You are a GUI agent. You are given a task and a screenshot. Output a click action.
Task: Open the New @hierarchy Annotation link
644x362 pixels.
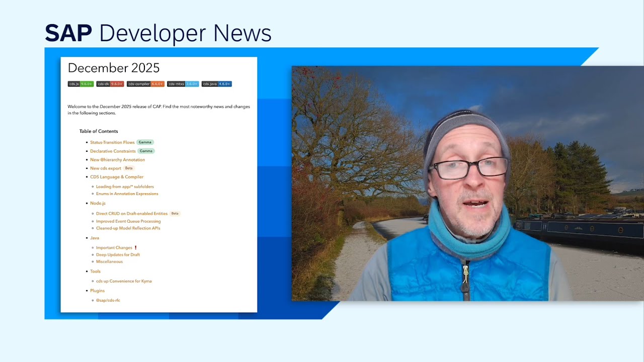point(117,160)
